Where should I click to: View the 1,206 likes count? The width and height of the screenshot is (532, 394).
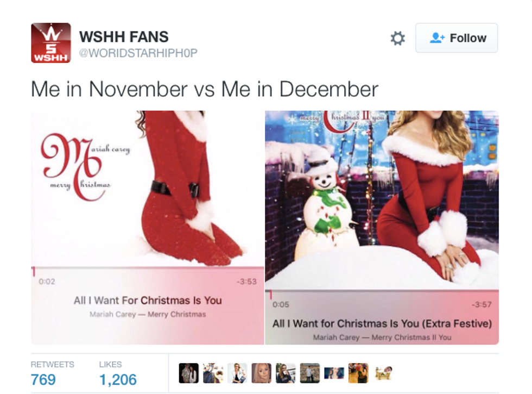click(x=118, y=379)
